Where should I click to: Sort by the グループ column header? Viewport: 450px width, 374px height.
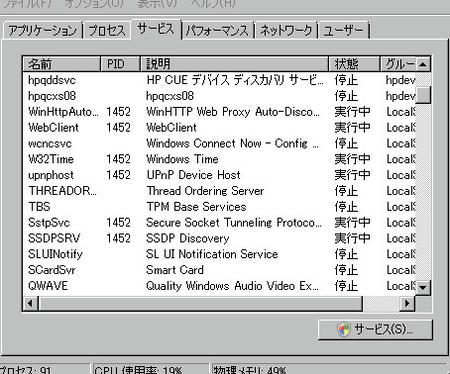(x=398, y=64)
